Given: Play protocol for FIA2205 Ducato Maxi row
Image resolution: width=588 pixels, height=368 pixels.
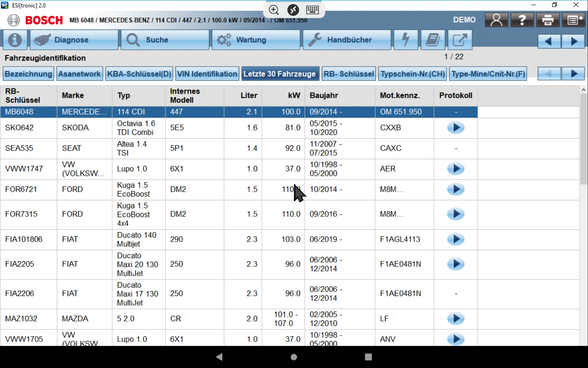Looking at the screenshot, I should coord(456,264).
